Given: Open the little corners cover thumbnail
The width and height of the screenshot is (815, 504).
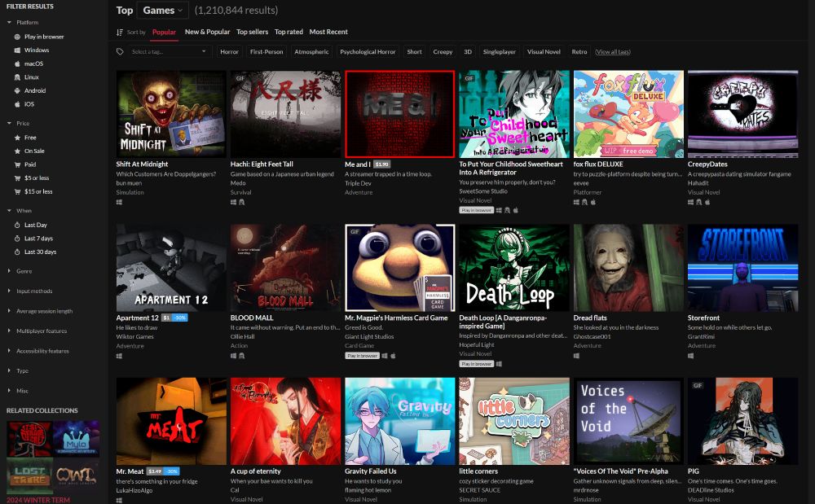Looking at the screenshot, I should [514, 421].
